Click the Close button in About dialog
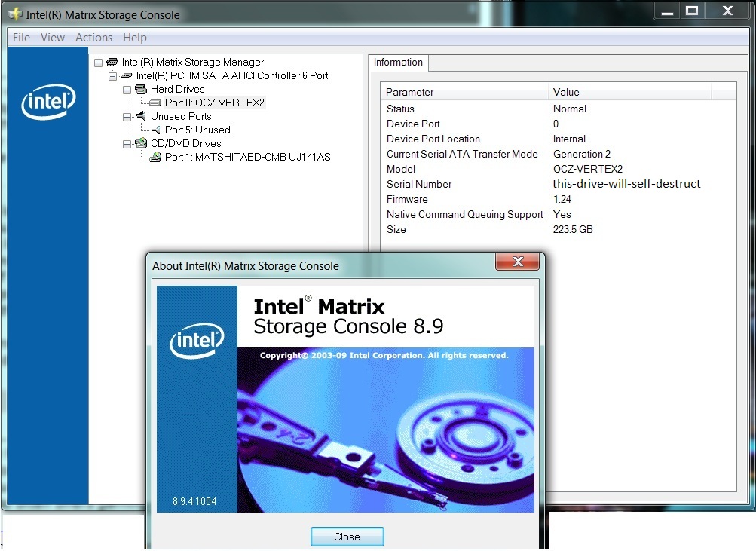This screenshot has height=551, width=756. (347, 537)
